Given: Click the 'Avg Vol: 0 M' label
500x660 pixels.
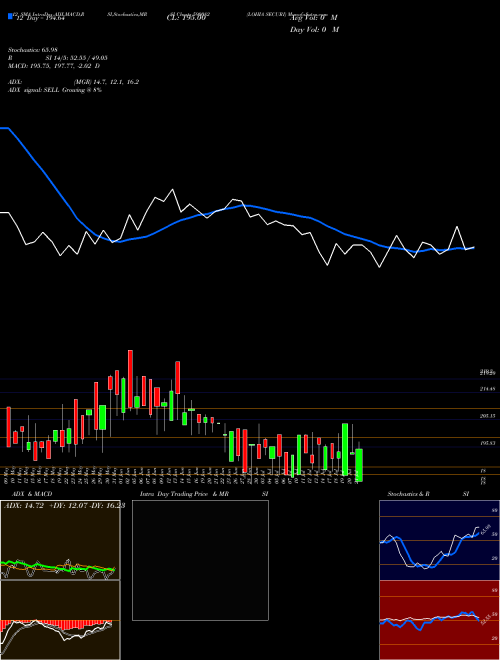Looking at the screenshot, I should pyautogui.click(x=314, y=18).
